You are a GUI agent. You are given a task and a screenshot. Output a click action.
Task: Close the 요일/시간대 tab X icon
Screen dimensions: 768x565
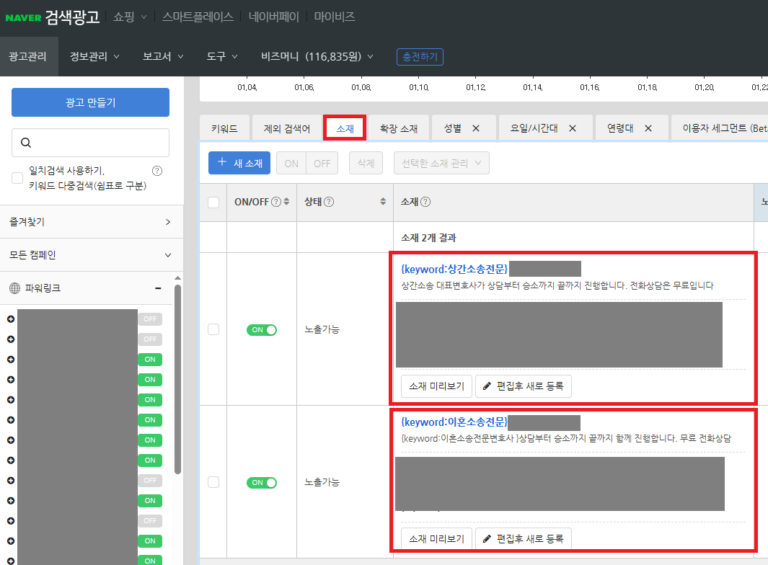tap(572, 129)
